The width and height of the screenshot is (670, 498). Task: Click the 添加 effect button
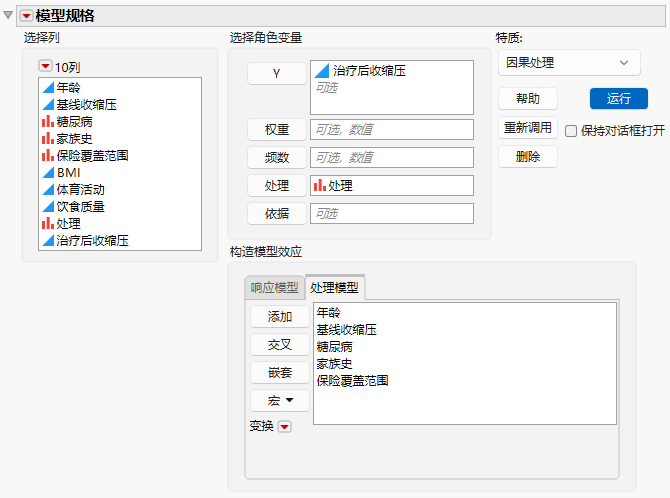(x=280, y=317)
